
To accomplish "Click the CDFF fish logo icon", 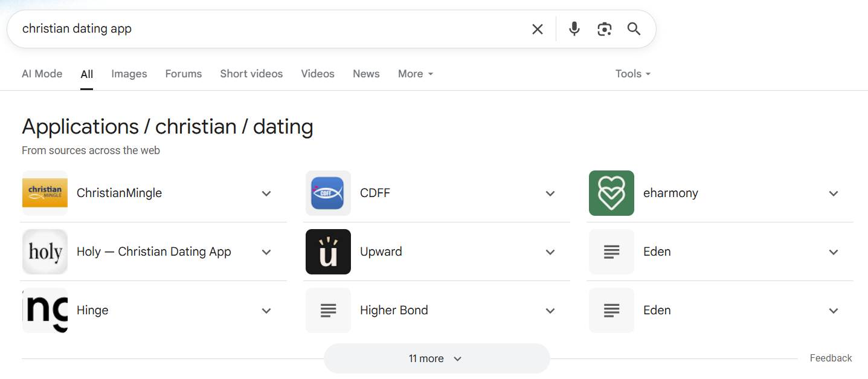I will coord(328,193).
